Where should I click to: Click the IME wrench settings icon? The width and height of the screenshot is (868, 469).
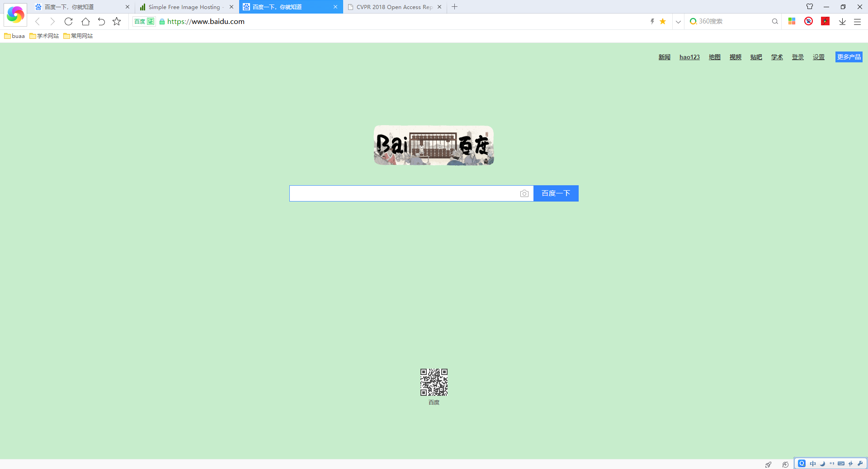pyautogui.click(x=860, y=464)
